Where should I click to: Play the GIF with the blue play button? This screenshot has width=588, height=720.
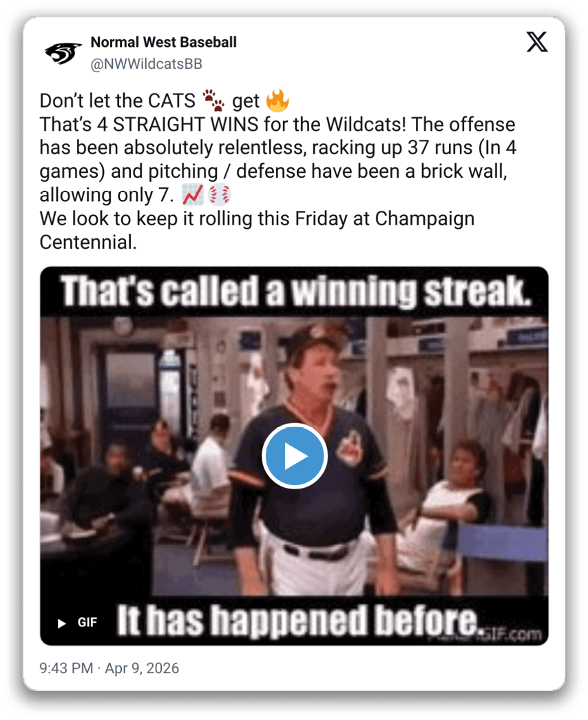pos(295,455)
